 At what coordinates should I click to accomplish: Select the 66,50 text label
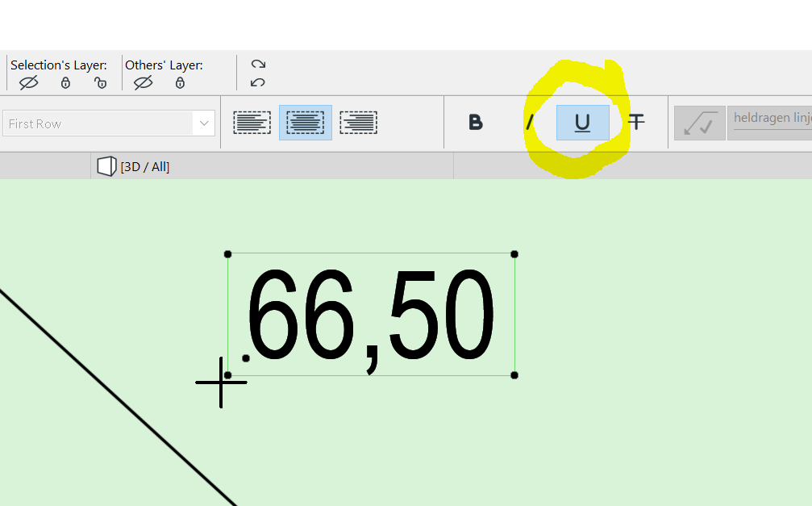click(x=371, y=315)
